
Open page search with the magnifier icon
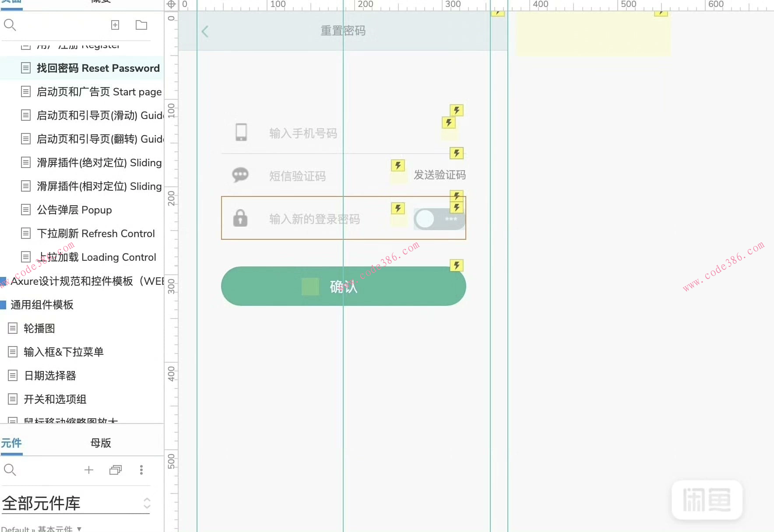[10, 25]
